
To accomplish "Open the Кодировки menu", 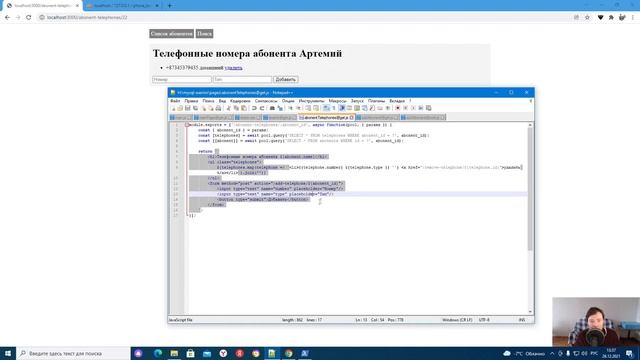I will click(240, 101).
